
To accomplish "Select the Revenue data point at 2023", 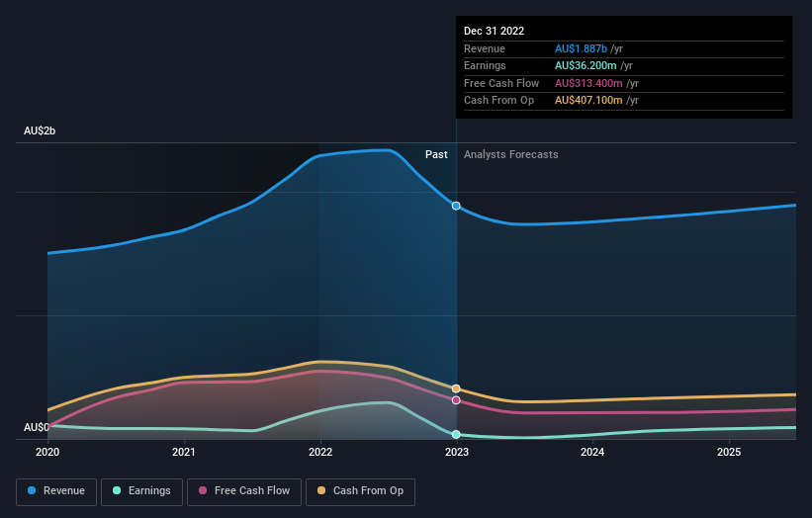I will [x=456, y=206].
